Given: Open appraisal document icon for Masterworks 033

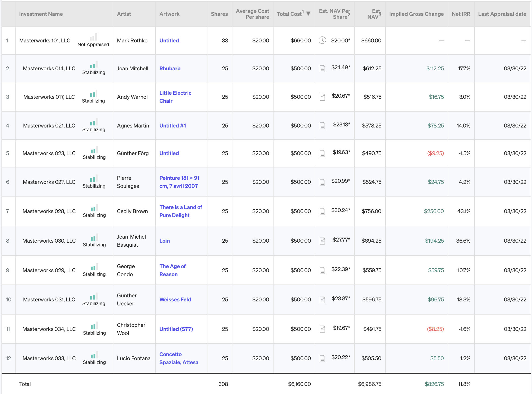Looking at the screenshot, I should (322, 358).
